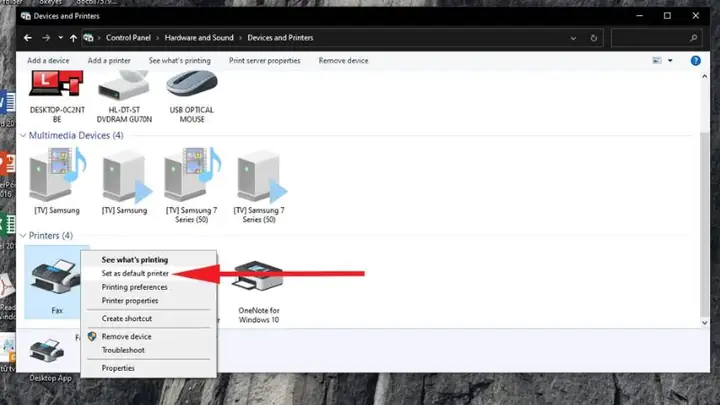This screenshot has width=720, height=405.
Task: Click Devices and Printers breadcrumb
Action: 280,38
